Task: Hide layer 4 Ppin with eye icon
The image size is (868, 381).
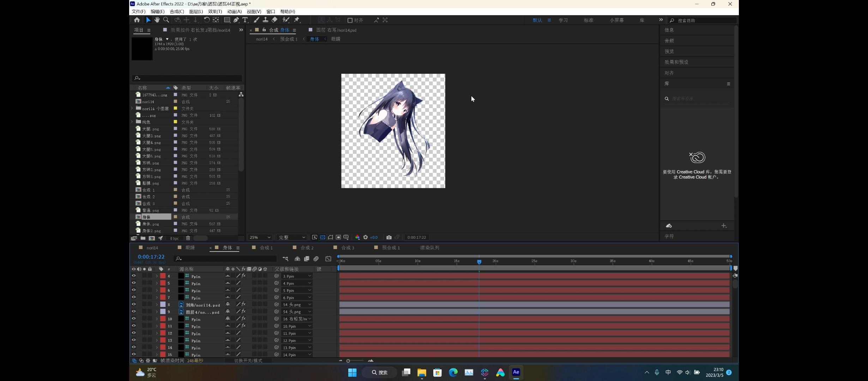Action: 134,276
